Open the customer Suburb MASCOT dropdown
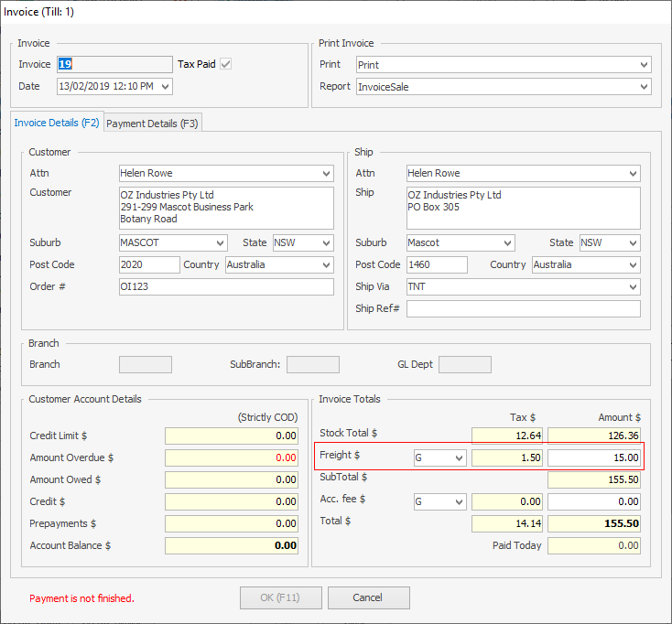Viewport: 672px width, 624px height. [220, 242]
